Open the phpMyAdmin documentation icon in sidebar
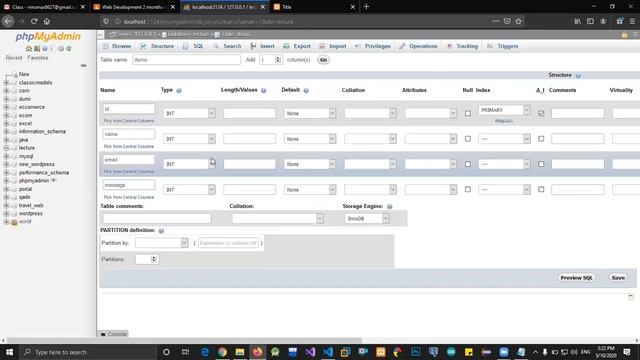 tap(45, 49)
